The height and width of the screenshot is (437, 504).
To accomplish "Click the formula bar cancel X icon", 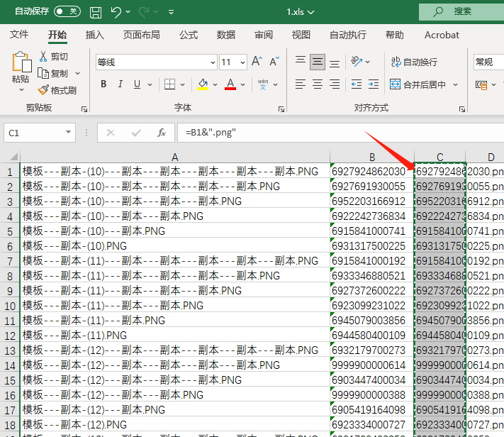I will click(111, 133).
